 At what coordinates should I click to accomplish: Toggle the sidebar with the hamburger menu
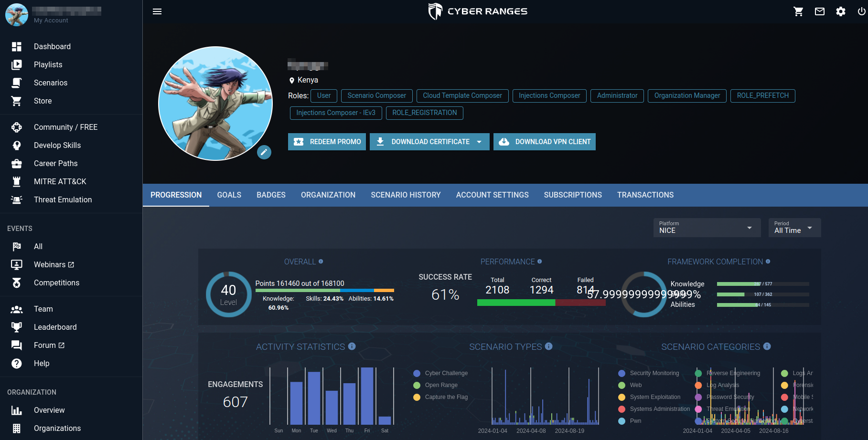coord(157,11)
